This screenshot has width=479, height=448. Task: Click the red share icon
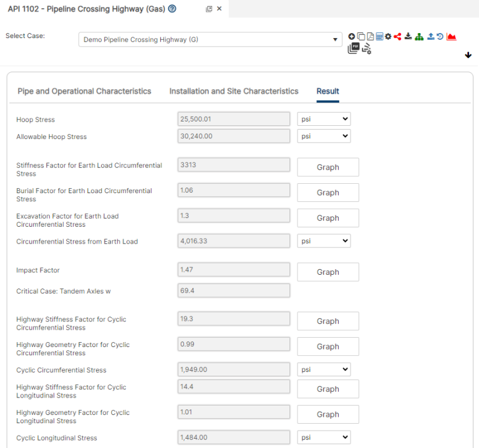pos(397,37)
